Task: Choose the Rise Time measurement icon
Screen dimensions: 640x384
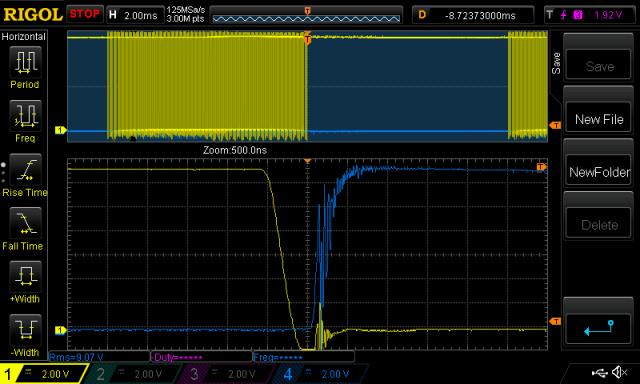Action: pyautogui.click(x=25, y=170)
